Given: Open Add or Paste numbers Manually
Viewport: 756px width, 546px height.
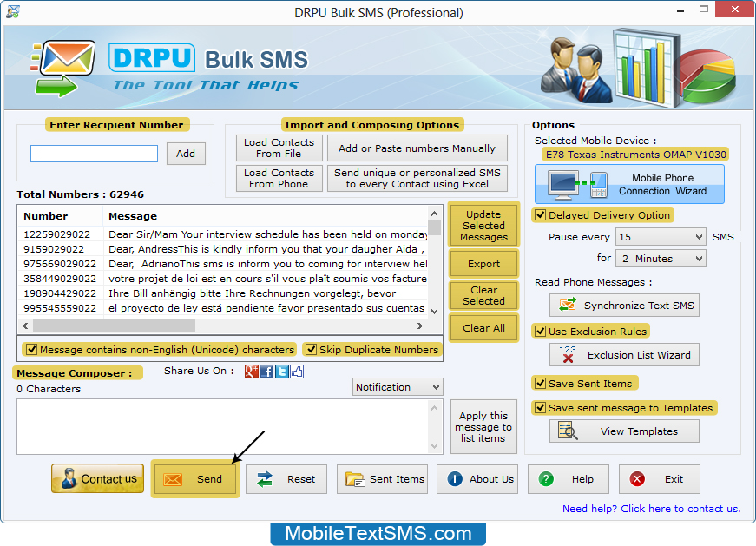Looking at the screenshot, I should 417,148.
